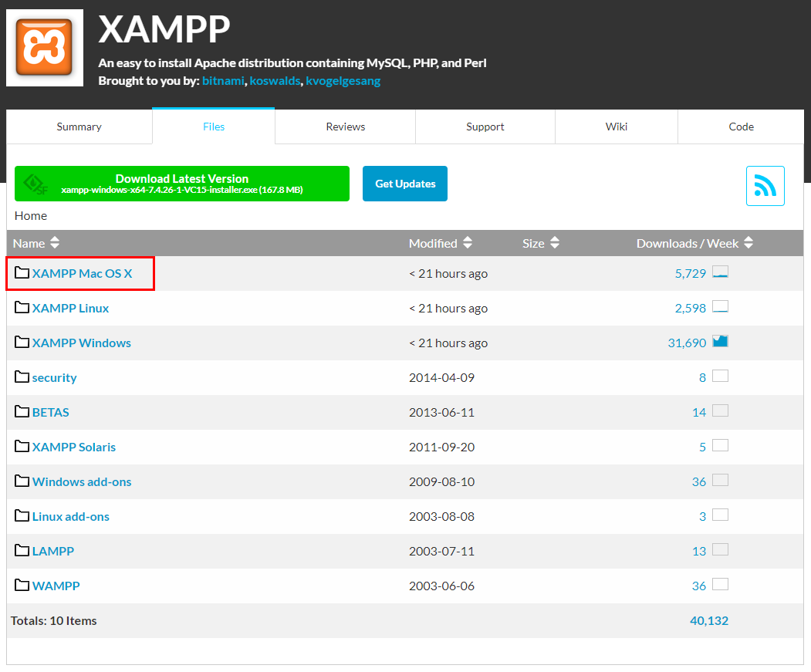Open the XAMPP Linux folder link
The height and width of the screenshot is (672, 811).
point(70,308)
